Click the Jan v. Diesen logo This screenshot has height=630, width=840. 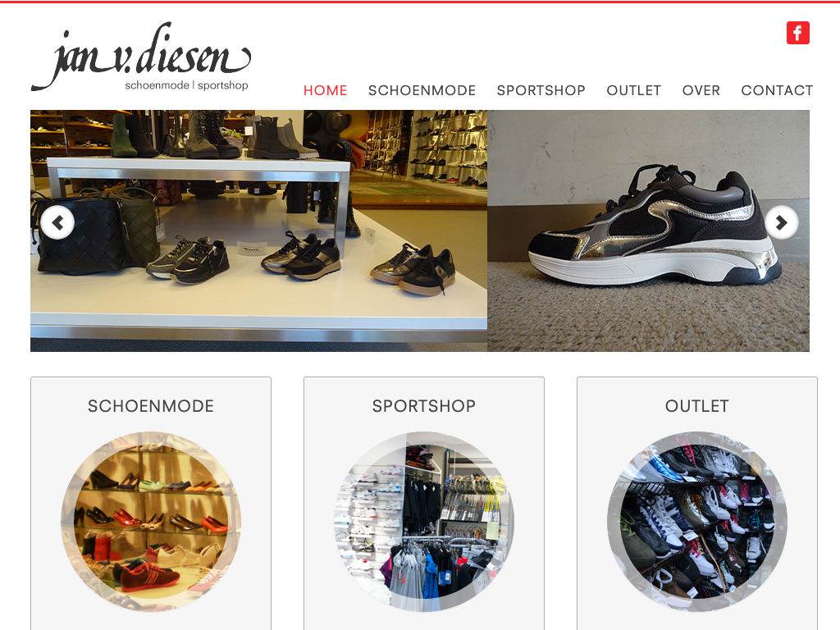141,57
